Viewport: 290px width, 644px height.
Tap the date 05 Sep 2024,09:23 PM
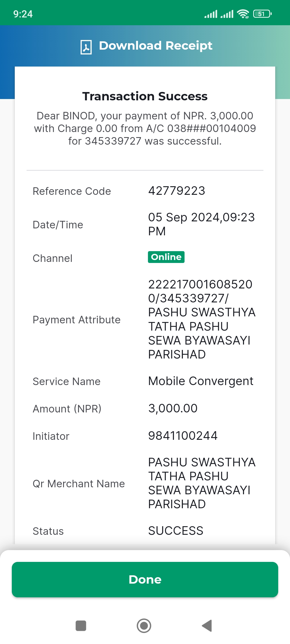coord(201,224)
